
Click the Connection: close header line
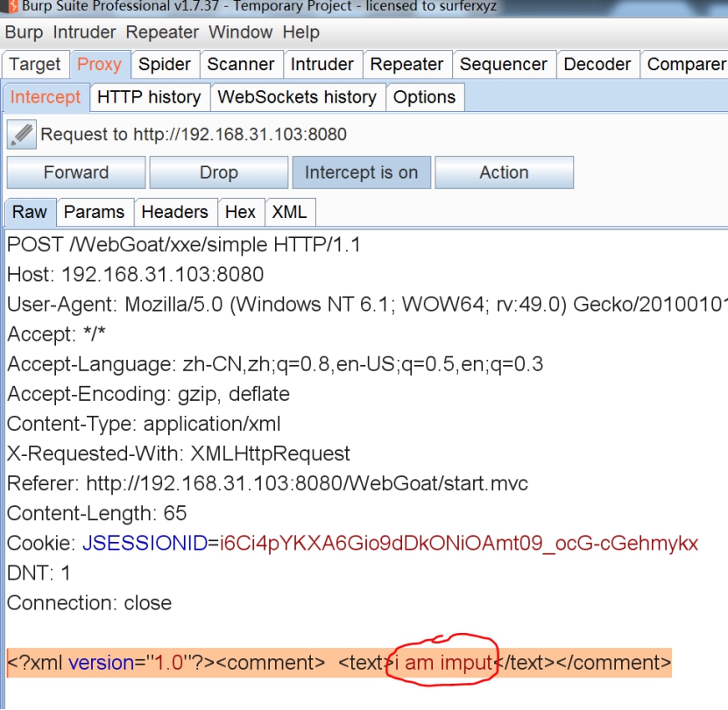pos(89,603)
